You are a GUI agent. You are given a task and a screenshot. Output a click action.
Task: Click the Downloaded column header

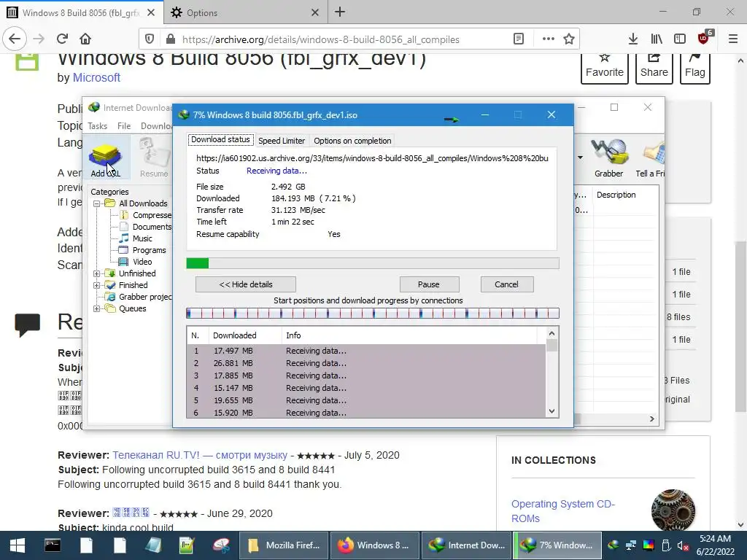(x=234, y=335)
